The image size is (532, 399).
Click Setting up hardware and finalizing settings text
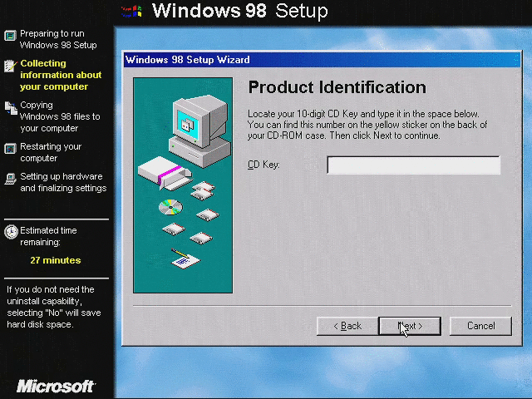[63, 182]
